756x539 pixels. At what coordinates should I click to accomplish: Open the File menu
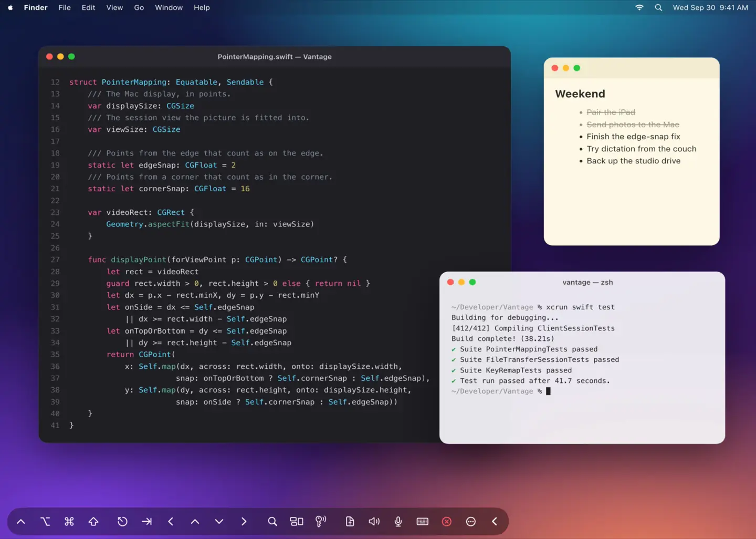tap(65, 7)
